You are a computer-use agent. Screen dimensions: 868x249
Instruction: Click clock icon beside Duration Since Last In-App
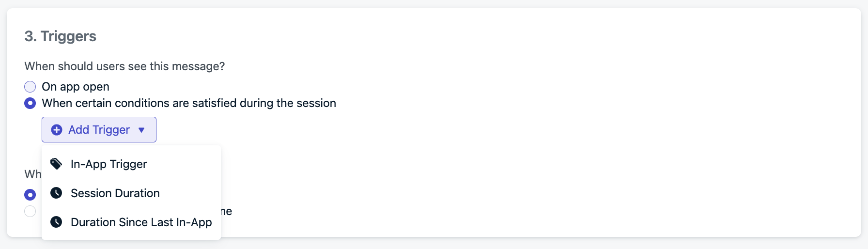click(x=56, y=222)
